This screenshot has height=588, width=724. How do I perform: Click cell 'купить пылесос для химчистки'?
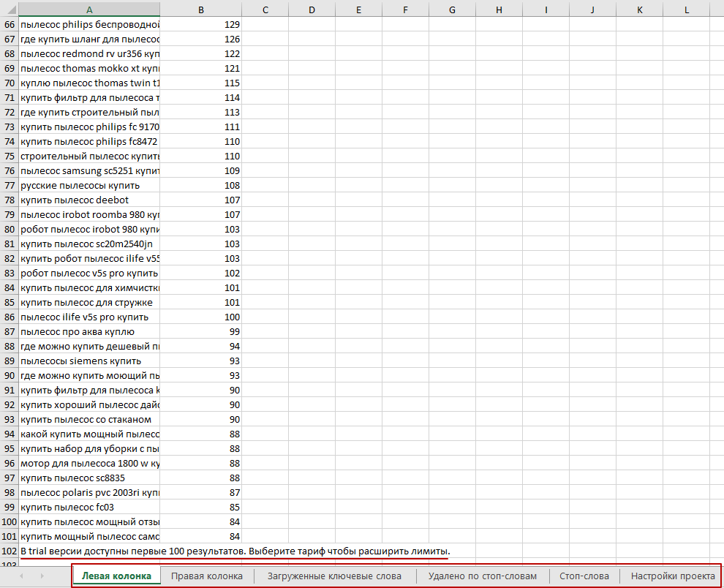(x=89, y=287)
